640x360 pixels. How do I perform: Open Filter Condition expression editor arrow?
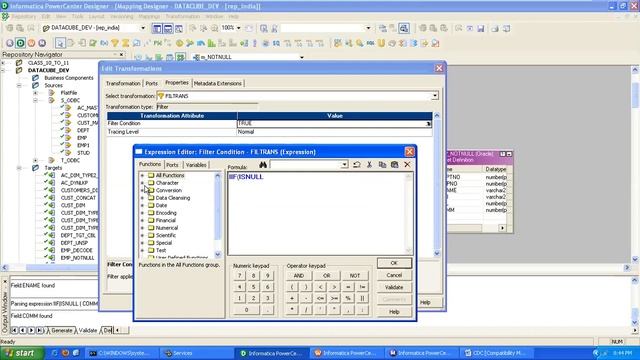pyautogui.click(x=428, y=123)
